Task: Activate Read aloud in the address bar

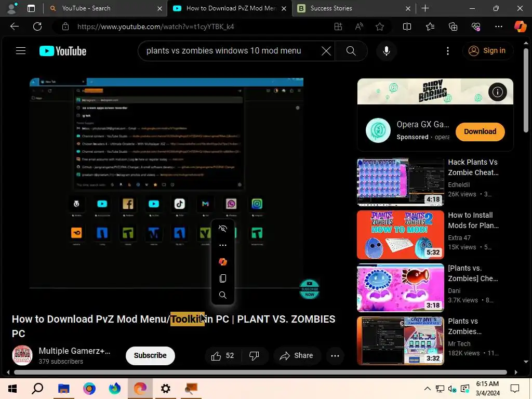Action: [x=359, y=26]
